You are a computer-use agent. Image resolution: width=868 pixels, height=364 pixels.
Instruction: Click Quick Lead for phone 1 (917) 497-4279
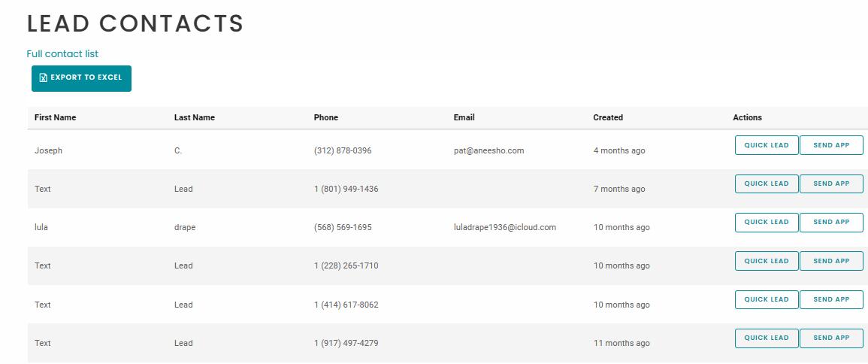[766, 338]
